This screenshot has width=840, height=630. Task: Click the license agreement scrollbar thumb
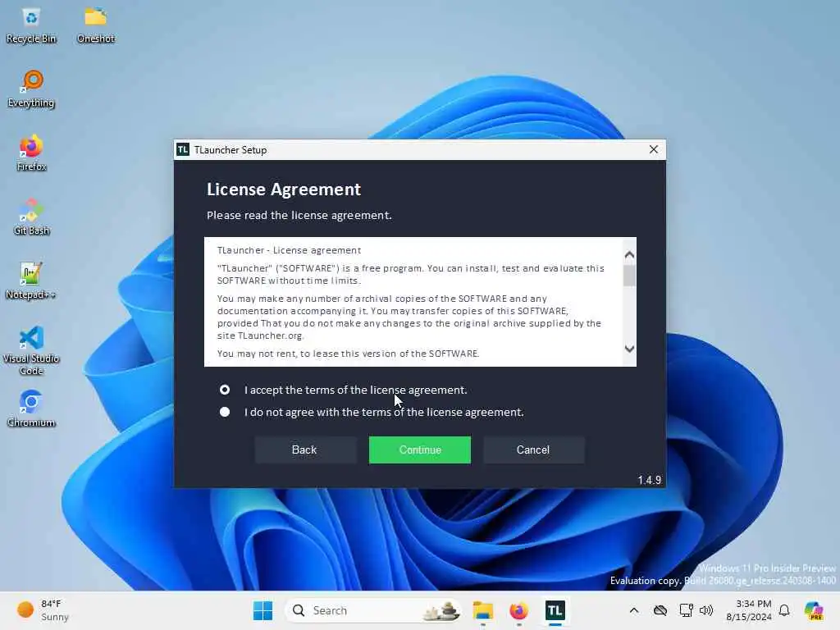629,276
